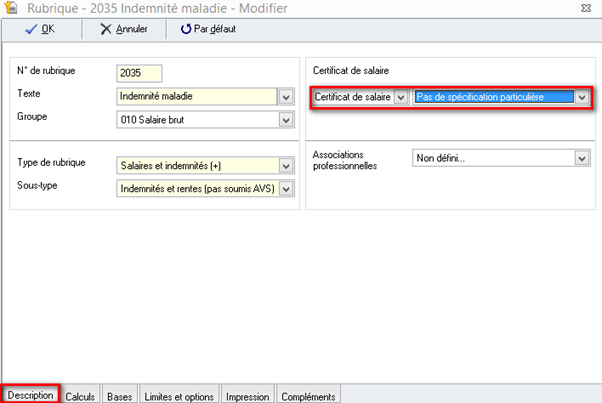
Task: Open the Bases tab
Action: (x=119, y=396)
